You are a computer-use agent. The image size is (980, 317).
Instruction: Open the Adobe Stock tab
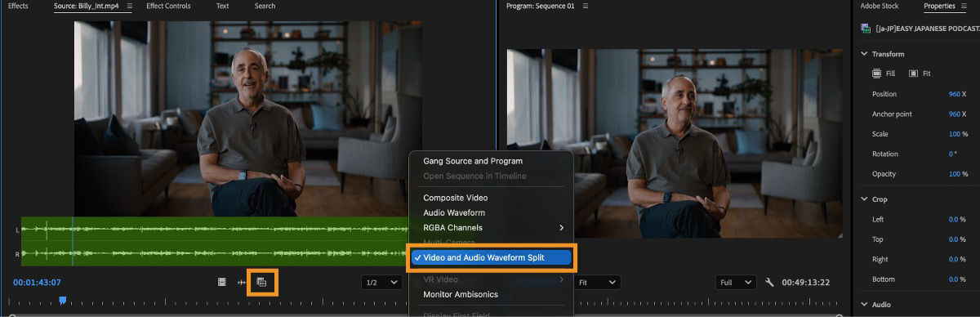click(879, 7)
